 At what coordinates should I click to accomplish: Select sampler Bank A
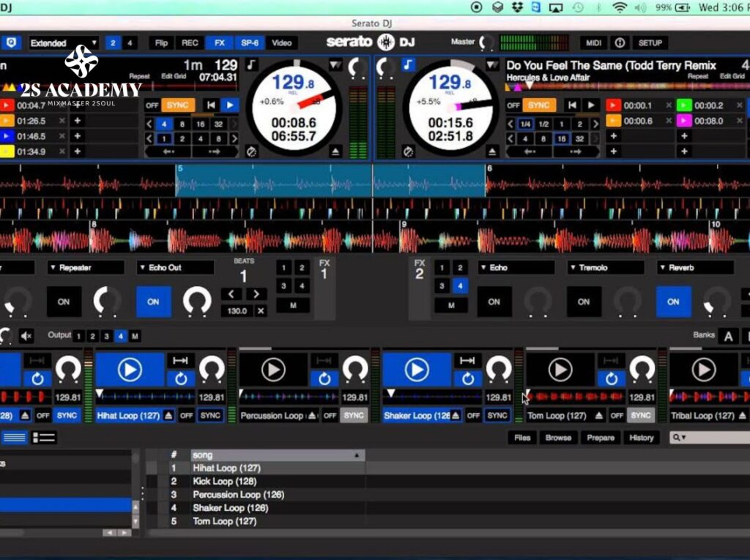pyautogui.click(x=728, y=336)
